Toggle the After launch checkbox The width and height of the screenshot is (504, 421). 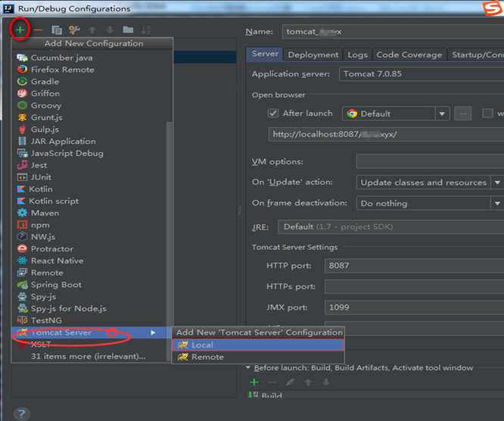click(273, 114)
